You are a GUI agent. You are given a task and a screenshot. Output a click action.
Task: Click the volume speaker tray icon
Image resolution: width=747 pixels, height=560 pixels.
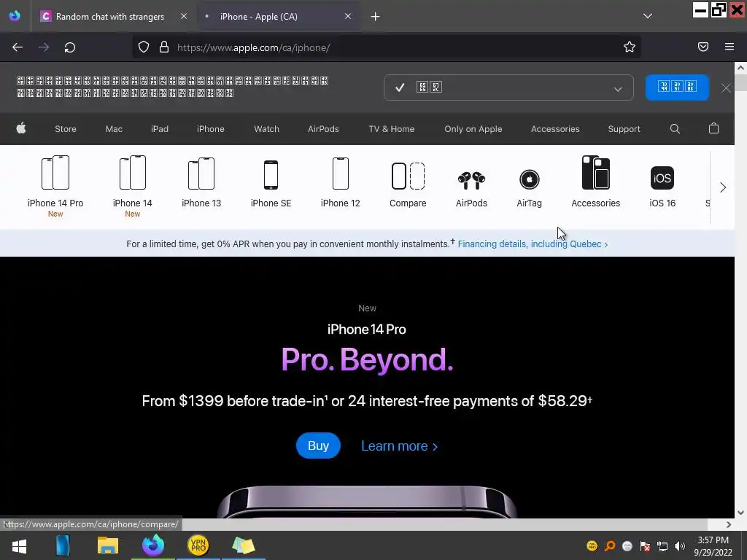coord(680,546)
